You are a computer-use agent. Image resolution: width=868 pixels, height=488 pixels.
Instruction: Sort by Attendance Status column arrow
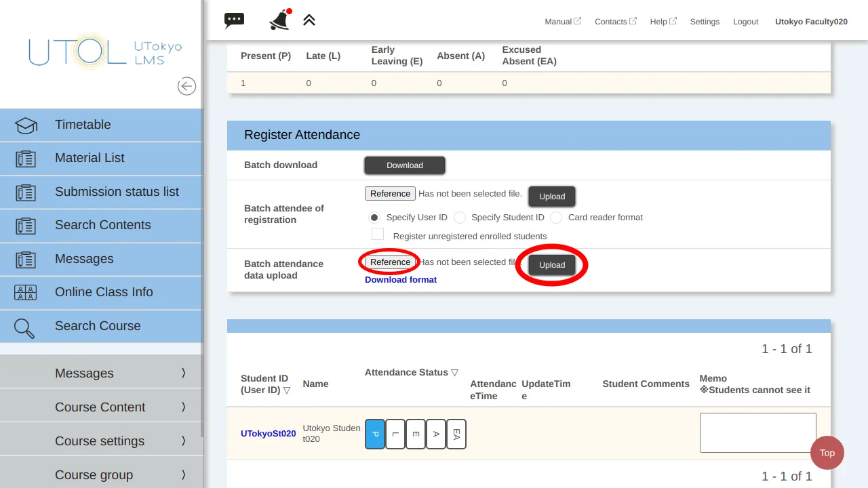click(x=454, y=373)
